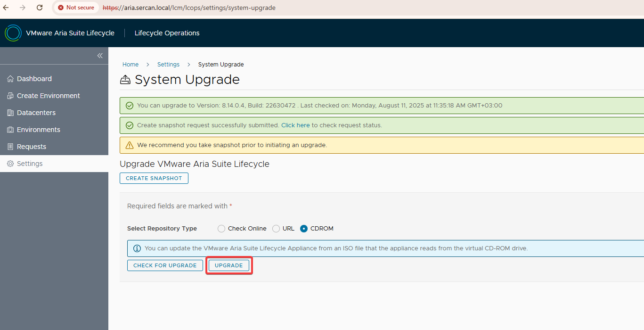Viewport: 644px width, 330px height.
Task: Select the Check Online repository option
Action: pyautogui.click(x=221, y=229)
